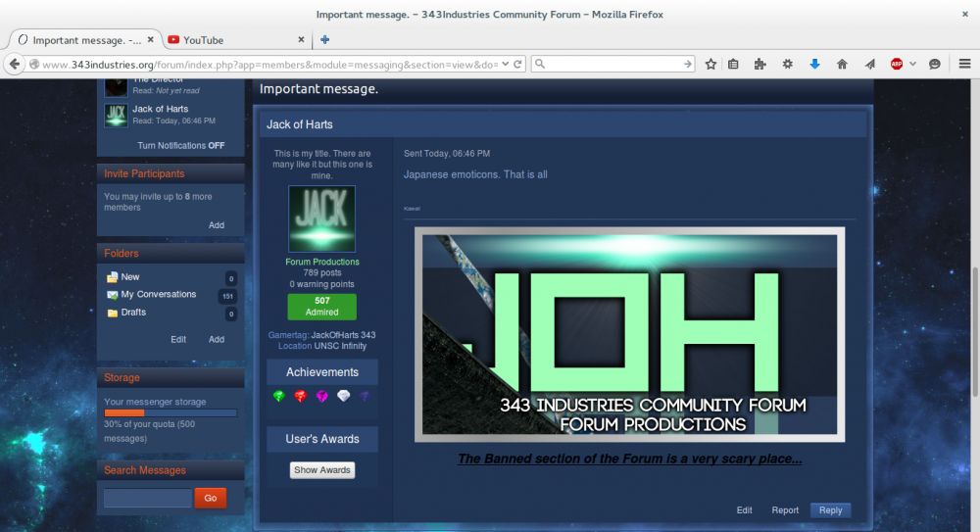Click the go arrow in search bar
The height and width of the screenshot is (532, 980).
point(688,65)
